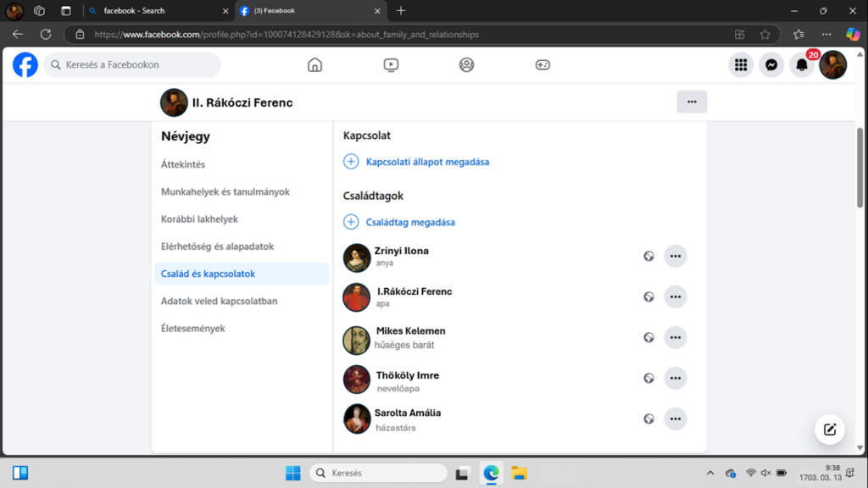Open profile header three-dots menu
The height and width of the screenshot is (488, 868).
pyautogui.click(x=692, y=102)
